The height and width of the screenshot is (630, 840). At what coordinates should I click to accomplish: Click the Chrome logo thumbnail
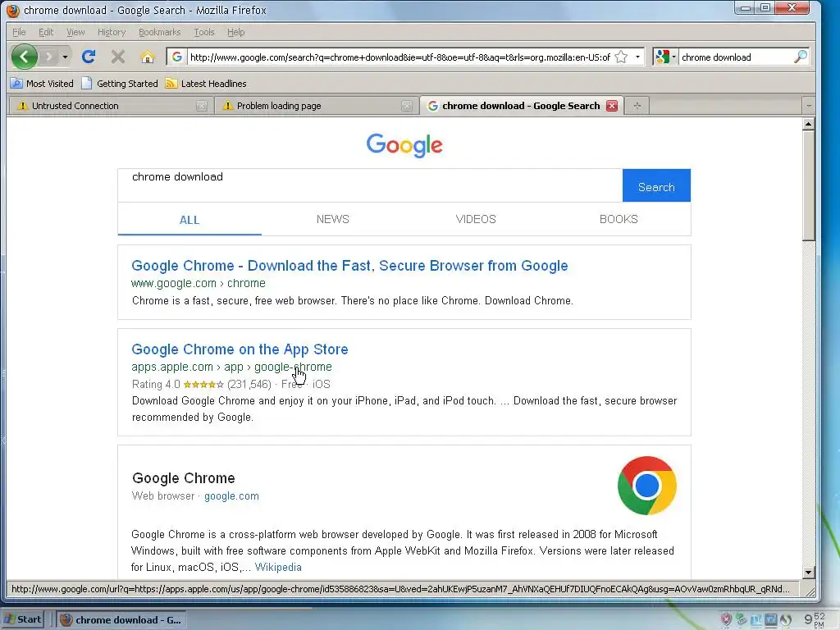[x=646, y=486]
